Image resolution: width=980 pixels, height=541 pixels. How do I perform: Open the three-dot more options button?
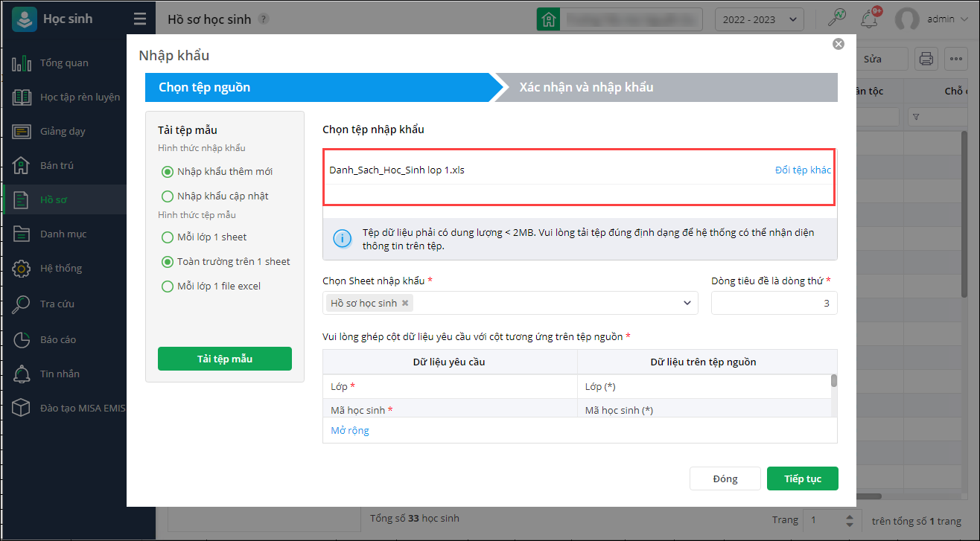point(955,58)
